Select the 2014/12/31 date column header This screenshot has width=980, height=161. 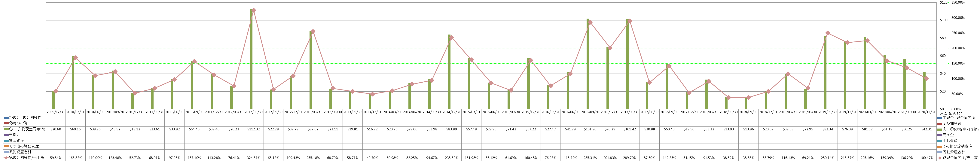coord(452,112)
